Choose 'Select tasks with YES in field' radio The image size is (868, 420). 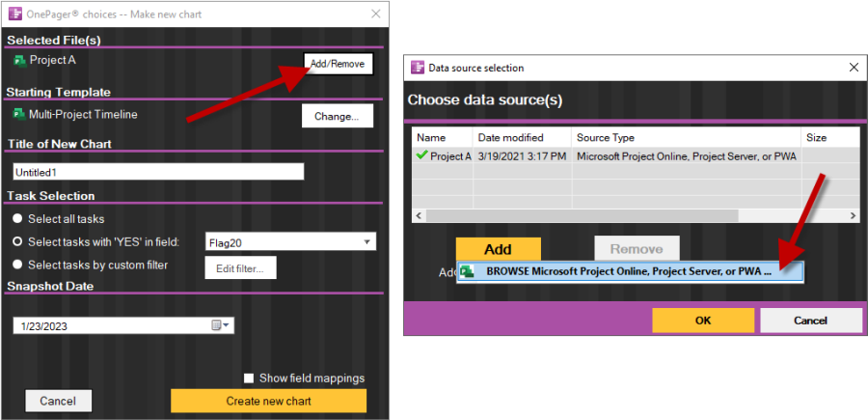[17, 241]
